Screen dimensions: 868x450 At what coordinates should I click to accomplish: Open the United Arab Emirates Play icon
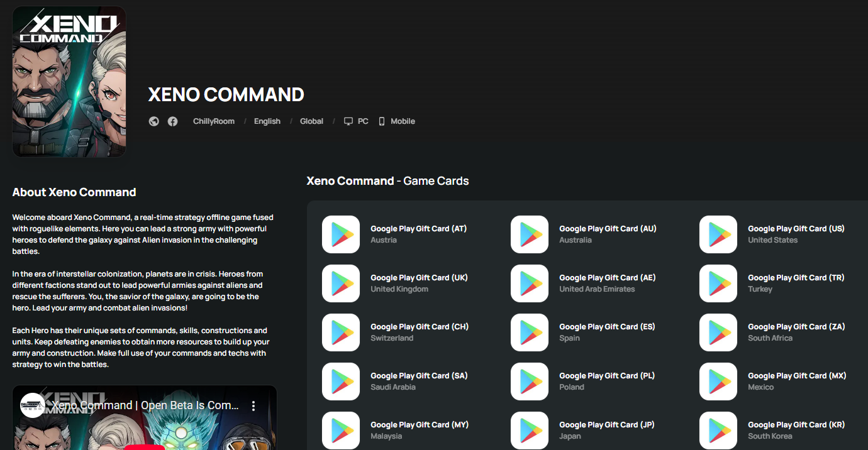[530, 283]
